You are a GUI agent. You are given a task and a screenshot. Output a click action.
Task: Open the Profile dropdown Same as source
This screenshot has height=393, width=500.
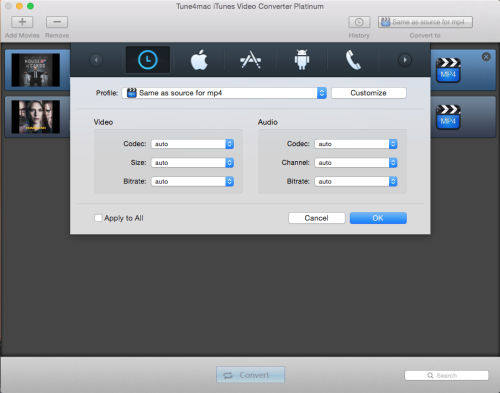click(x=224, y=93)
